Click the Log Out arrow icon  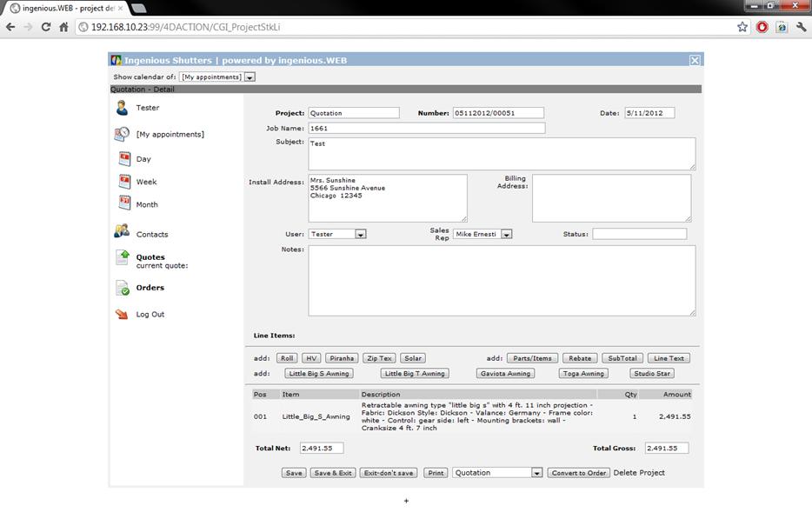[x=122, y=315]
